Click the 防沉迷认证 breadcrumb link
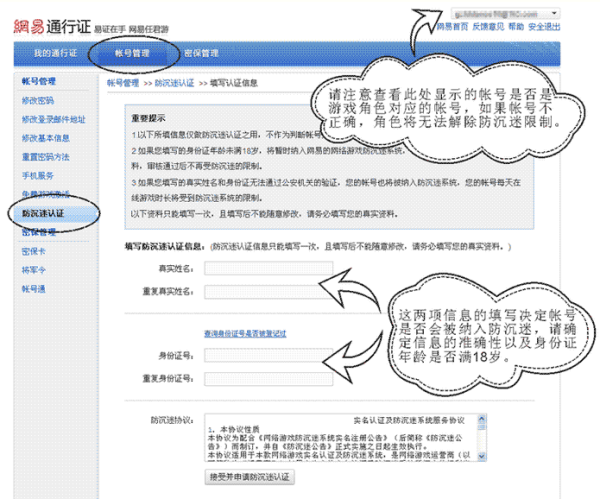This screenshot has width=600, height=499. coord(174,83)
